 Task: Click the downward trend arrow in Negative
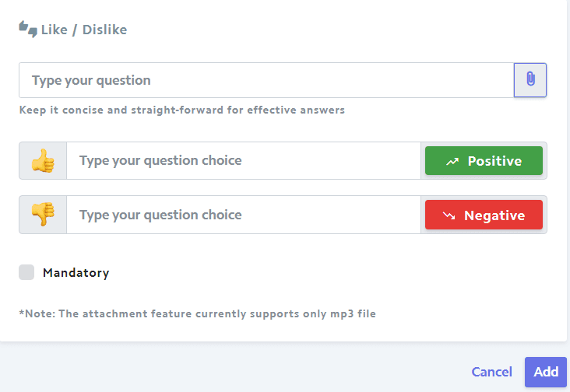pyautogui.click(x=449, y=215)
